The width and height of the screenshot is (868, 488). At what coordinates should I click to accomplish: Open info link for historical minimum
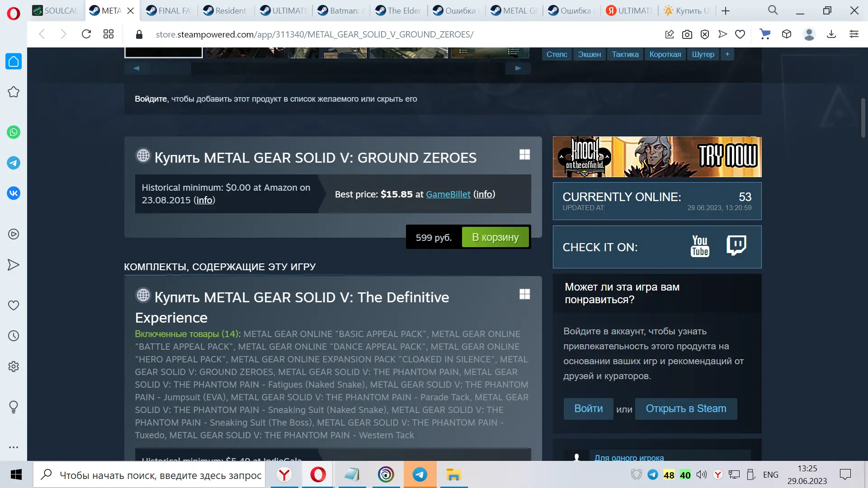[204, 200]
